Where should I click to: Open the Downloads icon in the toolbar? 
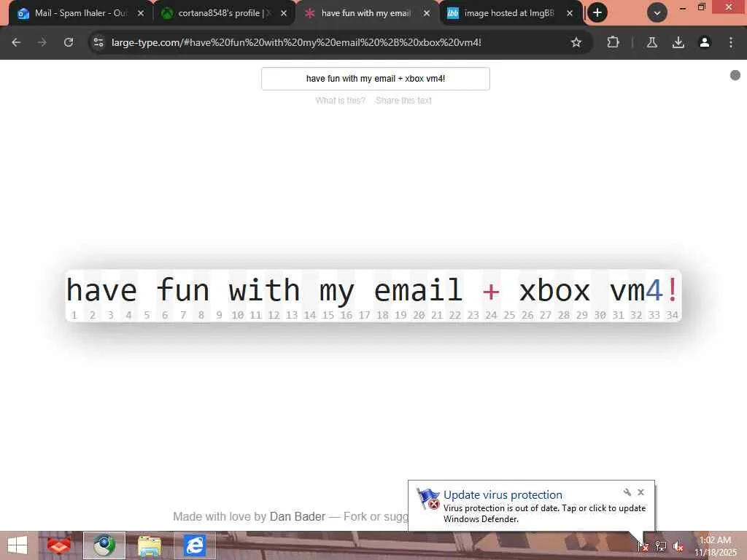pos(678,42)
